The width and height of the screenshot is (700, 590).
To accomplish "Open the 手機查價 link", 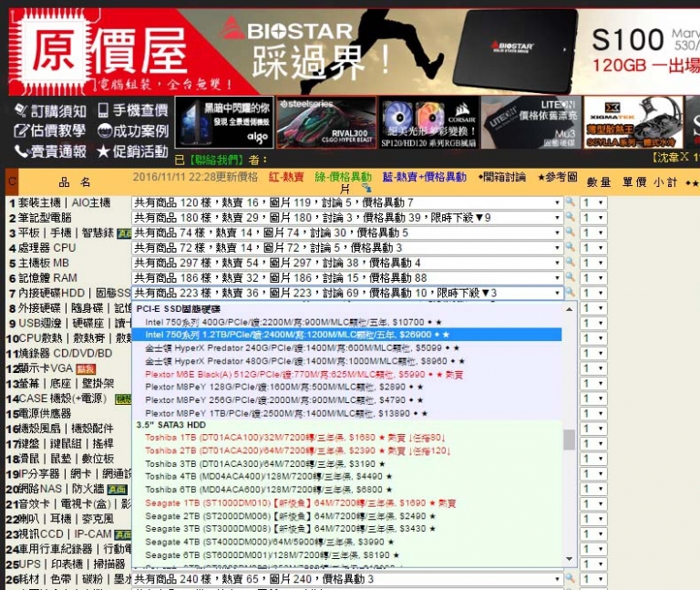I will (133, 110).
